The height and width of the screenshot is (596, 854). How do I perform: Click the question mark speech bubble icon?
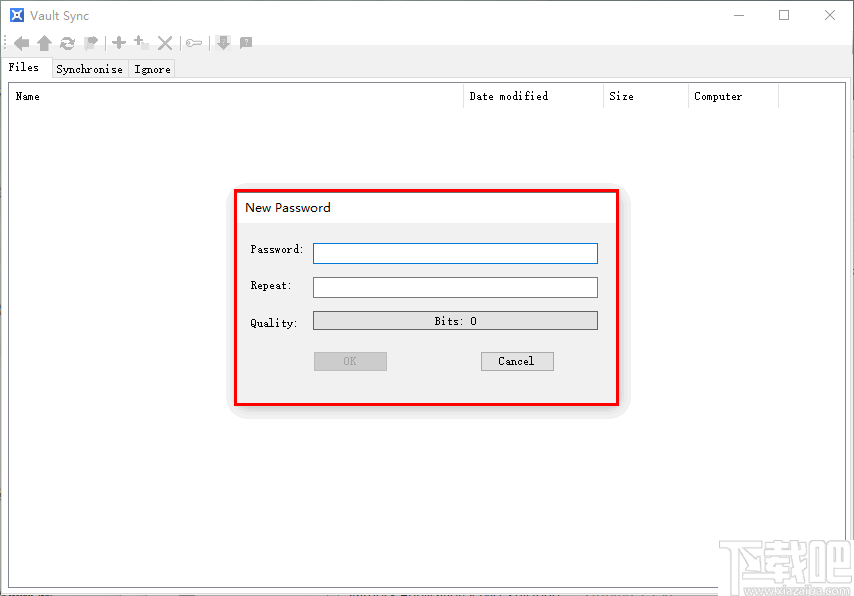click(x=246, y=42)
